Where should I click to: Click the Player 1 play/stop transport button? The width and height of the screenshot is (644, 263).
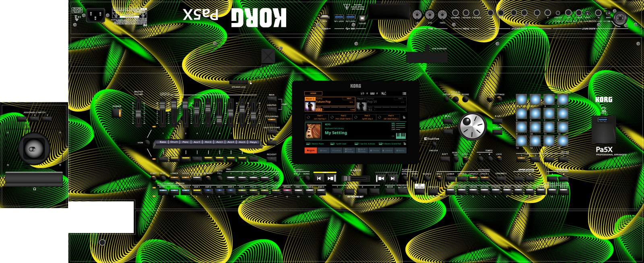point(330,178)
